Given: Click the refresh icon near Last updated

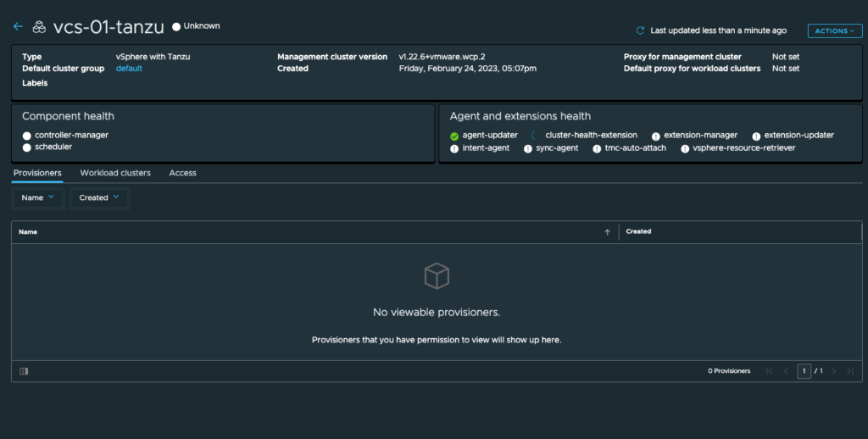Looking at the screenshot, I should point(640,31).
